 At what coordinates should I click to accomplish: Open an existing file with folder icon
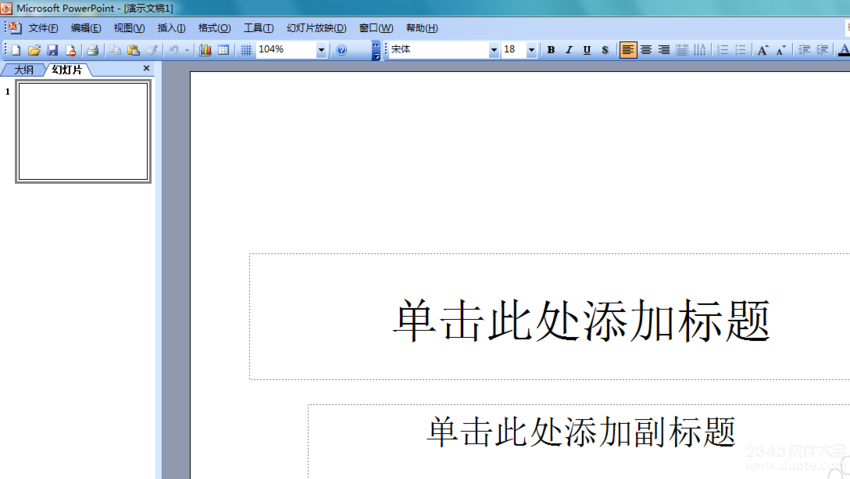(34, 50)
